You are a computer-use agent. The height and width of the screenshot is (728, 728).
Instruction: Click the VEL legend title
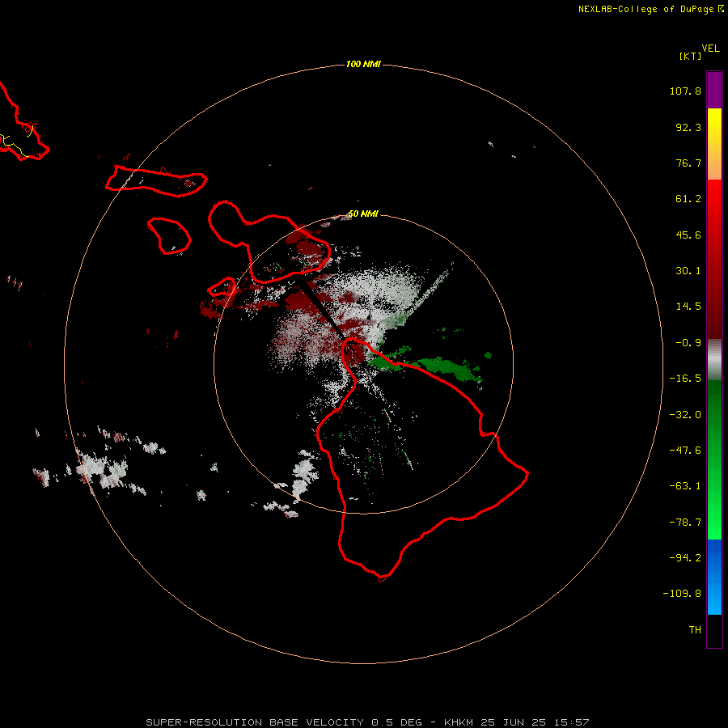(x=710, y=48)
